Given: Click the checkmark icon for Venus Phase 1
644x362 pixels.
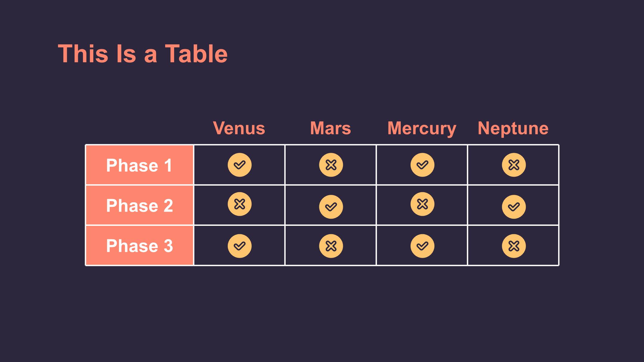Looking at the screenshot, I should coord(239,165).
